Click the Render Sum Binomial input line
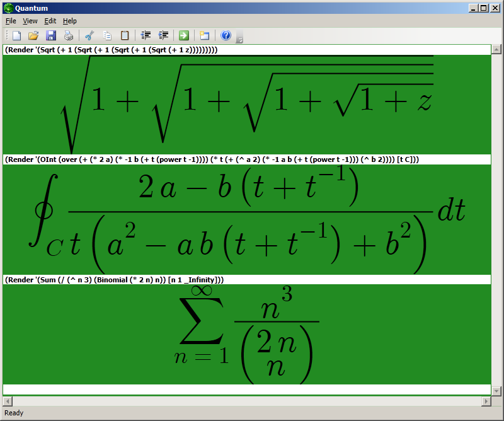This screenshot has width=504, height=421. [x=247, y=280]
